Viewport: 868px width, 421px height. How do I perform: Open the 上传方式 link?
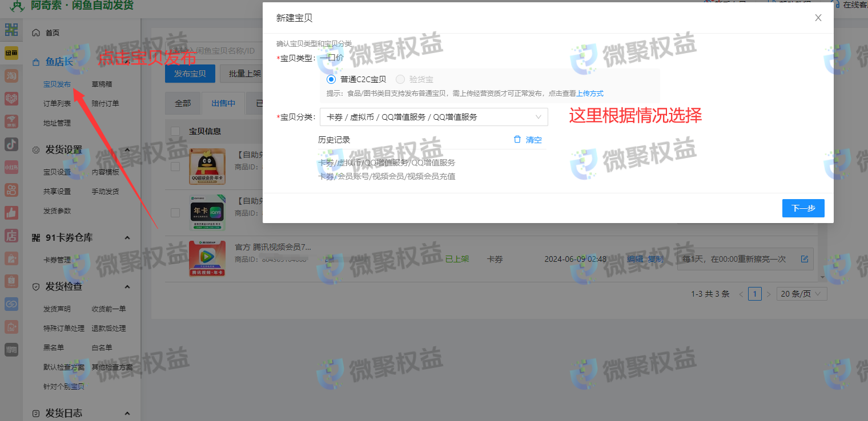(590, 94)
